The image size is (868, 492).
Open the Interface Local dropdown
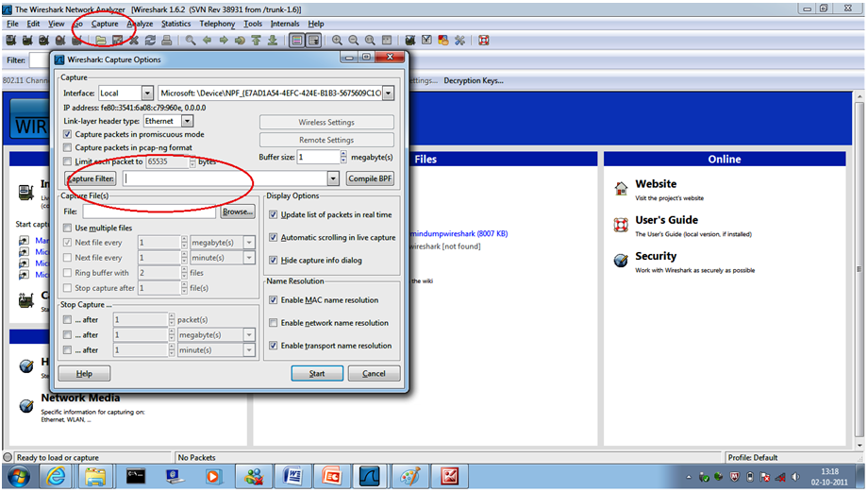tap(125, 93)
